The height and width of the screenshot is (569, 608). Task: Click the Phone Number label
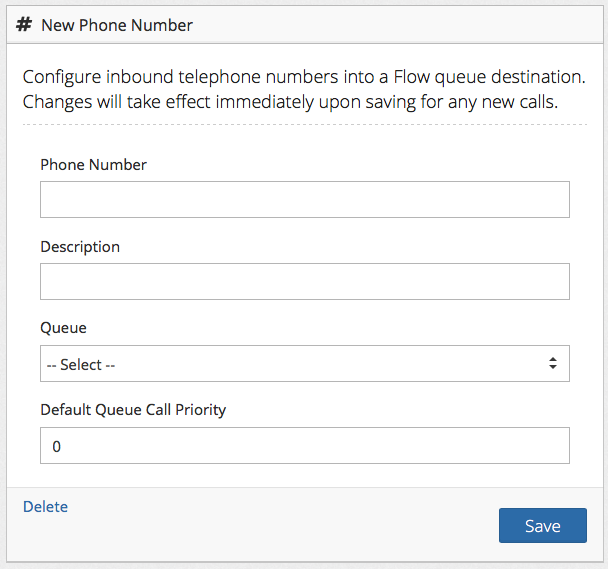(x=93, y=164)
